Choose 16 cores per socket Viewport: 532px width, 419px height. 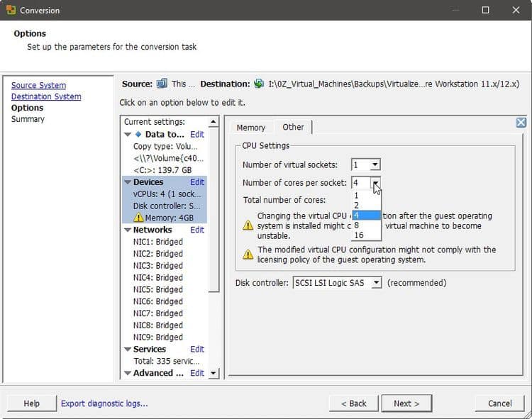coord(367,235)
